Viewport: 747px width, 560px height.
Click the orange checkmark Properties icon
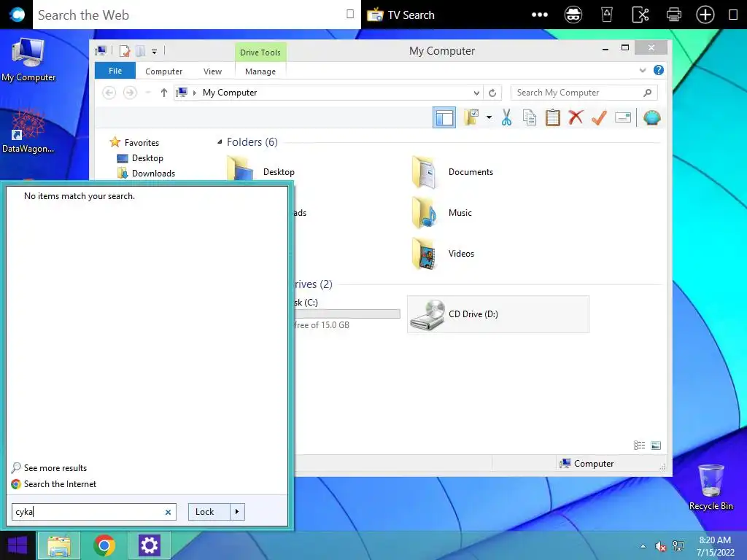tap(599, 117)
